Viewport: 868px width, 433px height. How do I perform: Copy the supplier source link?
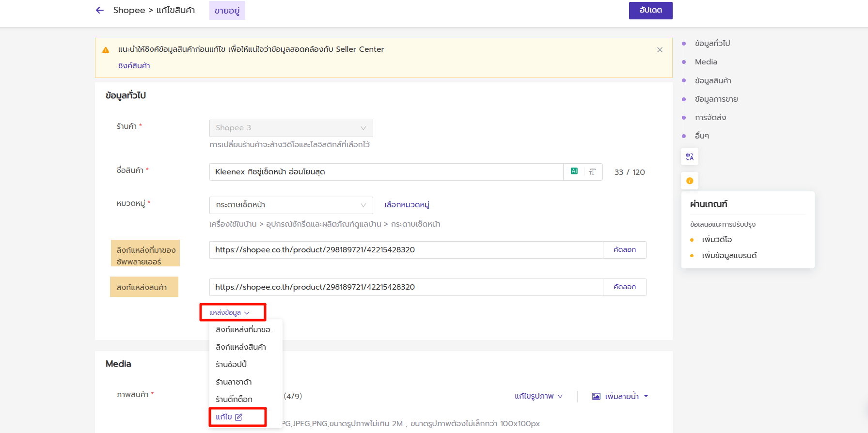[624, 250]
